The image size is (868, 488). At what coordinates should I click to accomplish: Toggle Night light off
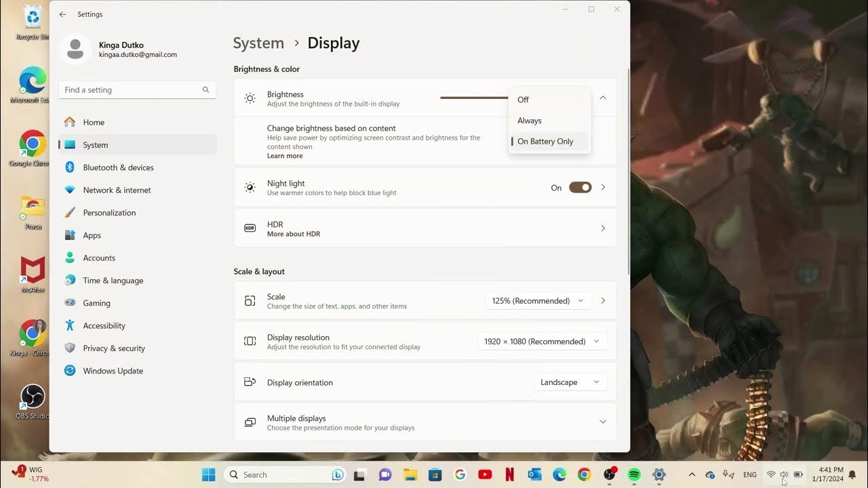pyautogui.click(x=580, y=187)
